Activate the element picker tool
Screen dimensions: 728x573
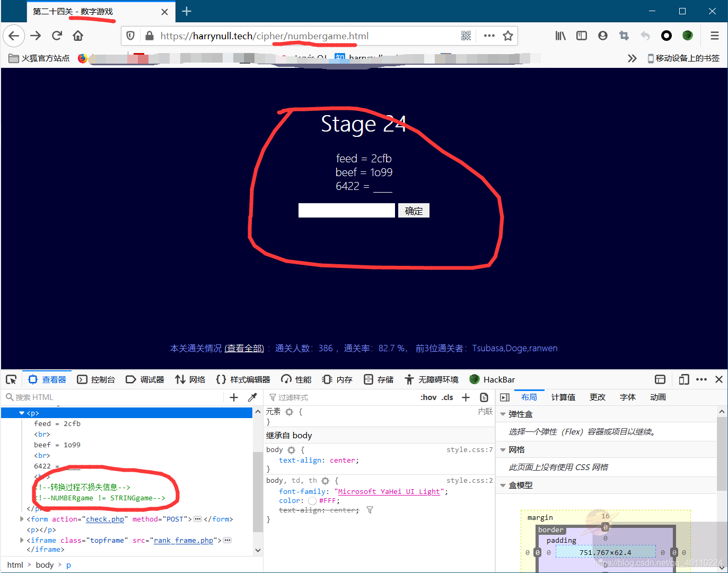[11, 379]
